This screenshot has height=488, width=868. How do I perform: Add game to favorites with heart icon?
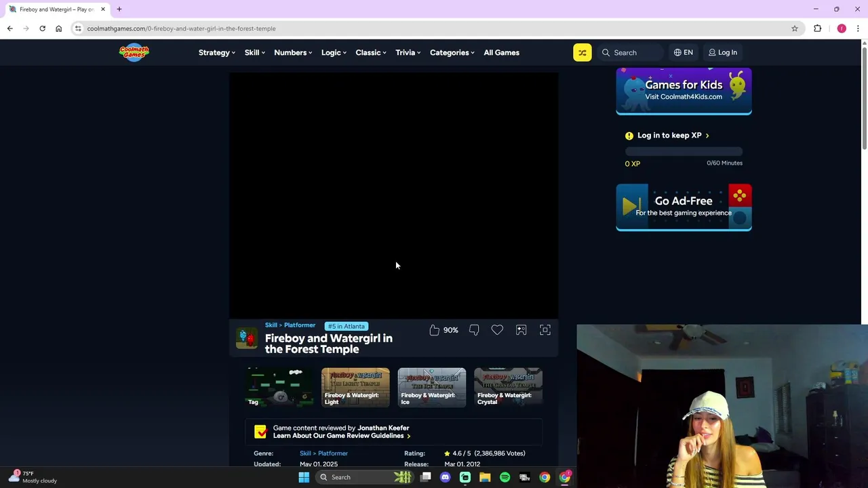497,330
